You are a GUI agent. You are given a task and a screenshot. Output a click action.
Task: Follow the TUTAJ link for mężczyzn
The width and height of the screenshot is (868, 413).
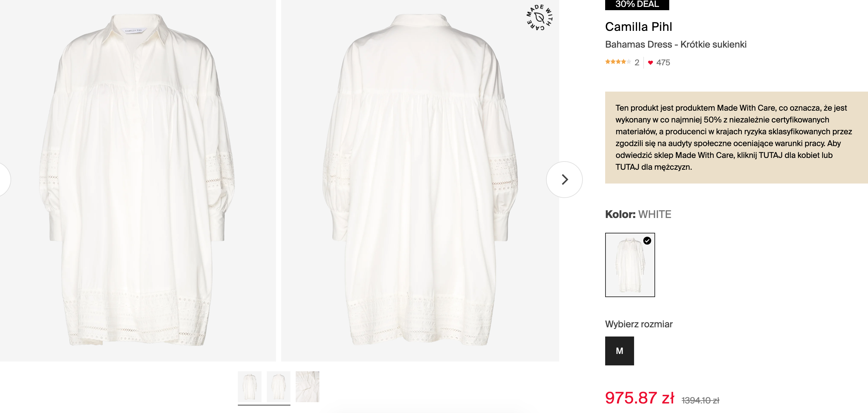pos(627,167)
